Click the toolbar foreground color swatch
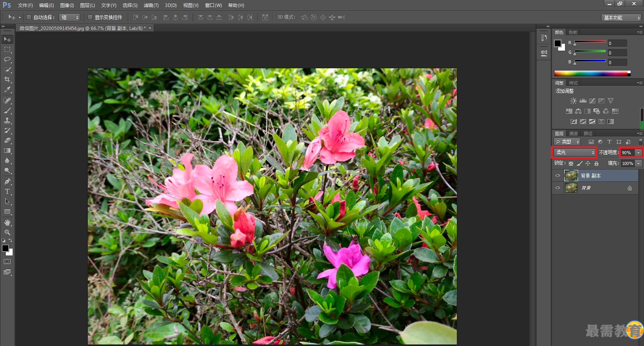Viewport: 644px width, 346px height. click(5, 248)
